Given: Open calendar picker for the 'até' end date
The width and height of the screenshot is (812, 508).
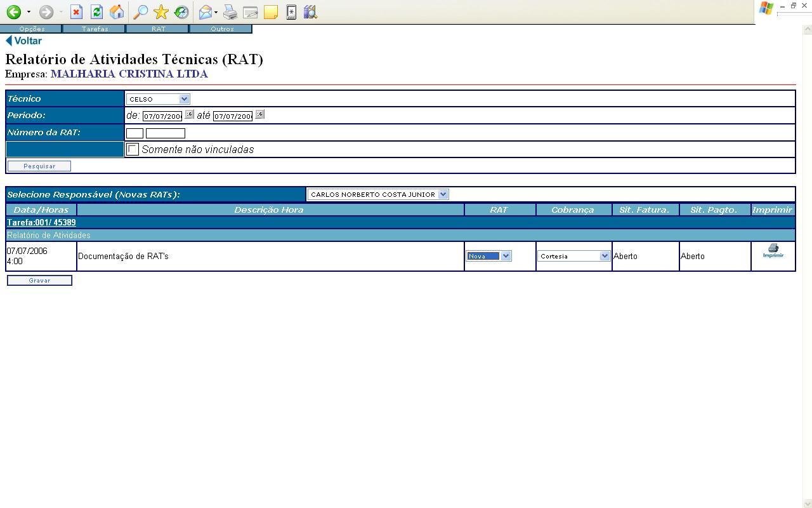Looking at the screenshot, I should click(x=259, y=114).
